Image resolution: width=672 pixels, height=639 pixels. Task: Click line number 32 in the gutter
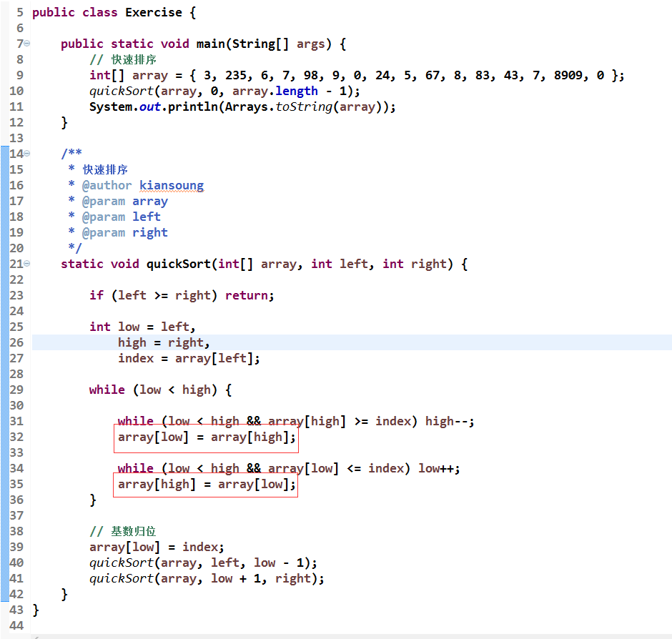[x=16, y=437]
